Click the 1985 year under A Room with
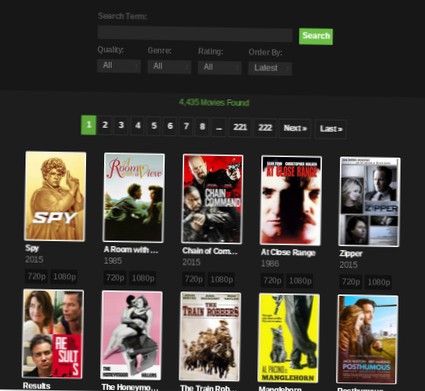 (x=113, y=261)
